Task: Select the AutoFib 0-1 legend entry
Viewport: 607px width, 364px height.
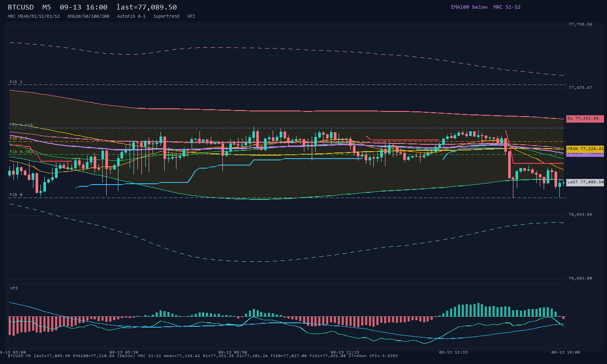Action: [x=131, y=16]
